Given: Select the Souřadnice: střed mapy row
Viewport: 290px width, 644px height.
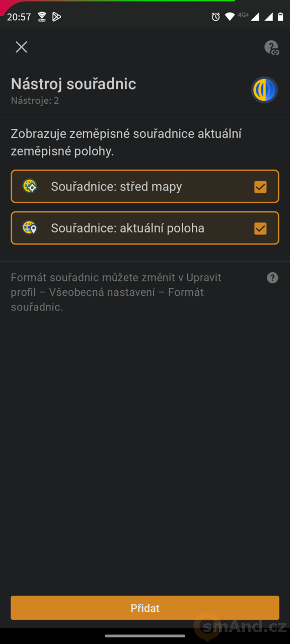Looking at the screenshot, I should point(145,187).
